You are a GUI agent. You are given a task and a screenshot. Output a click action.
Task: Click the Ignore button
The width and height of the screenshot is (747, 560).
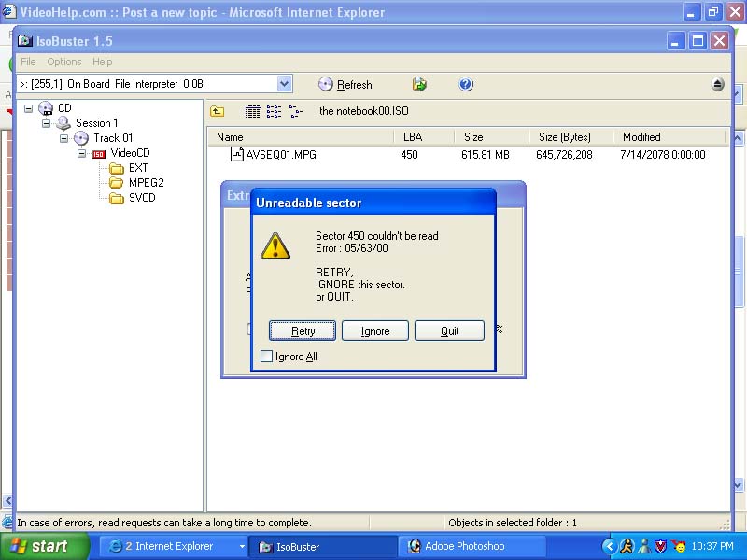(x=375, y=330)
